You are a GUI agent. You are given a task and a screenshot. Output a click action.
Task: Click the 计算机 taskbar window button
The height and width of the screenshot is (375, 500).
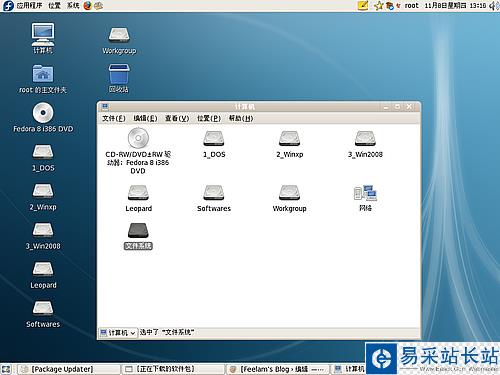[348, 369]
